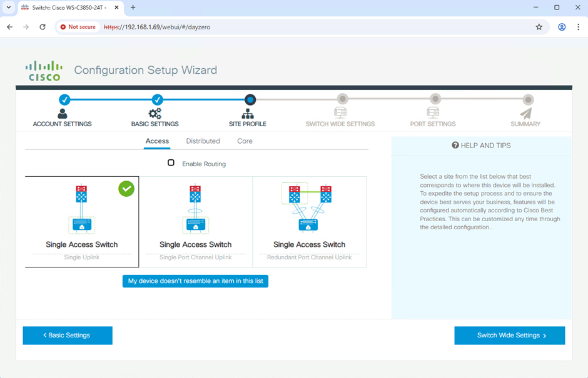Click the Cisco logo

[x=44, y=71]
